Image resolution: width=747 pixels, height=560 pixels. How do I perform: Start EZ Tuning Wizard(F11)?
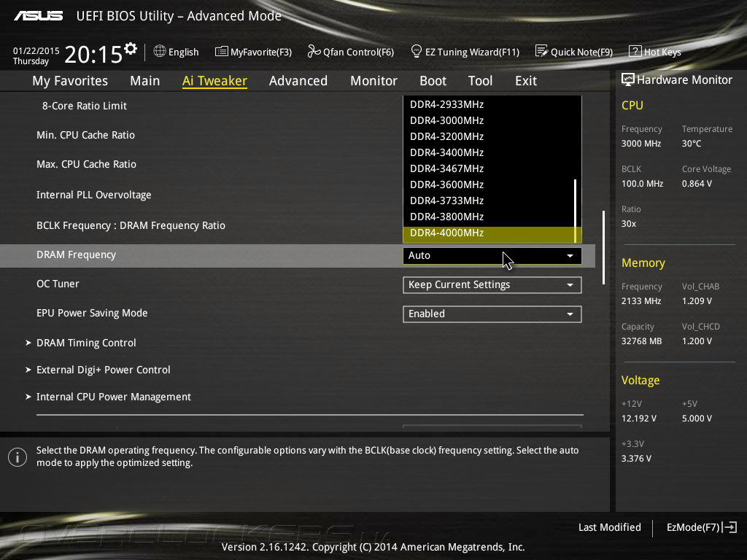pos(465,52)
